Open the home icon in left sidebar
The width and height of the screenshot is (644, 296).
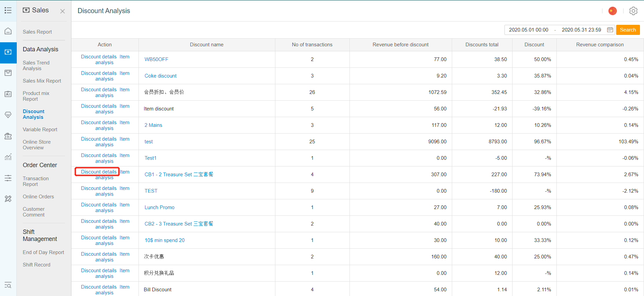tap(8, 31)
